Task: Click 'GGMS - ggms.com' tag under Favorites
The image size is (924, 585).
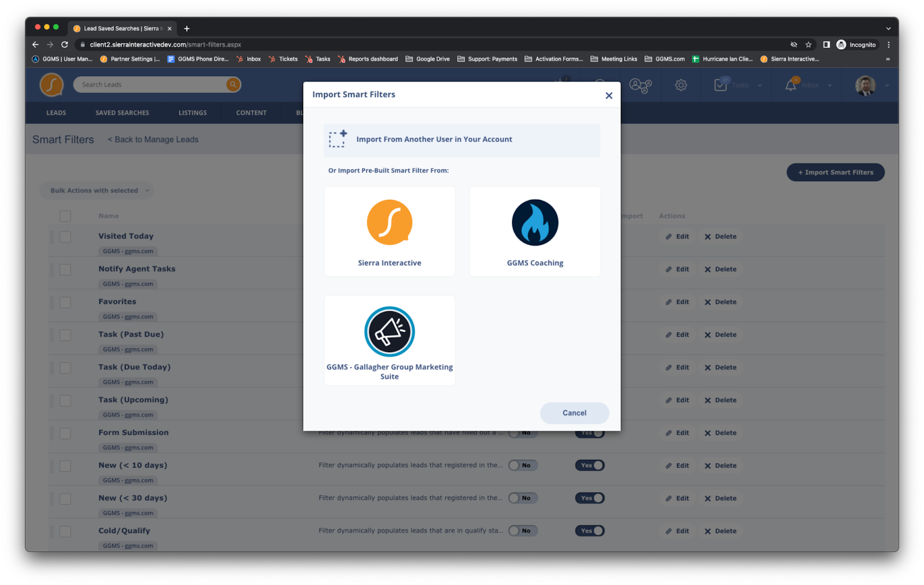Action: click(x=128, y=317)
